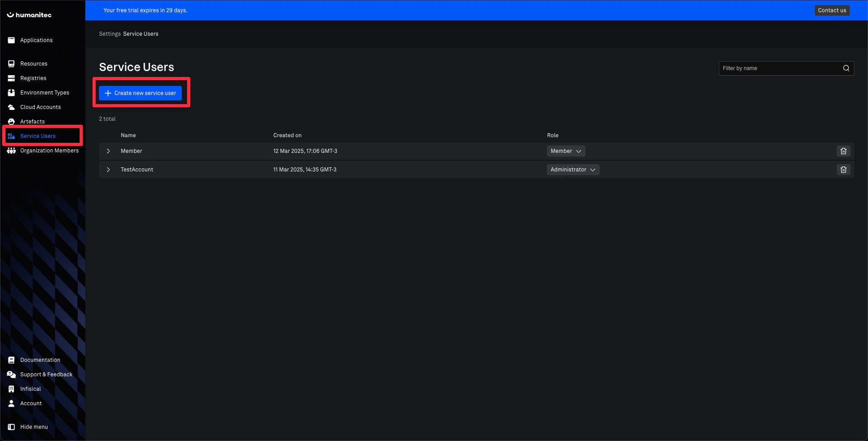Click Settings in the breadcrumb
The width and height of the screenshot is (868, 441).
pos(110,34)
